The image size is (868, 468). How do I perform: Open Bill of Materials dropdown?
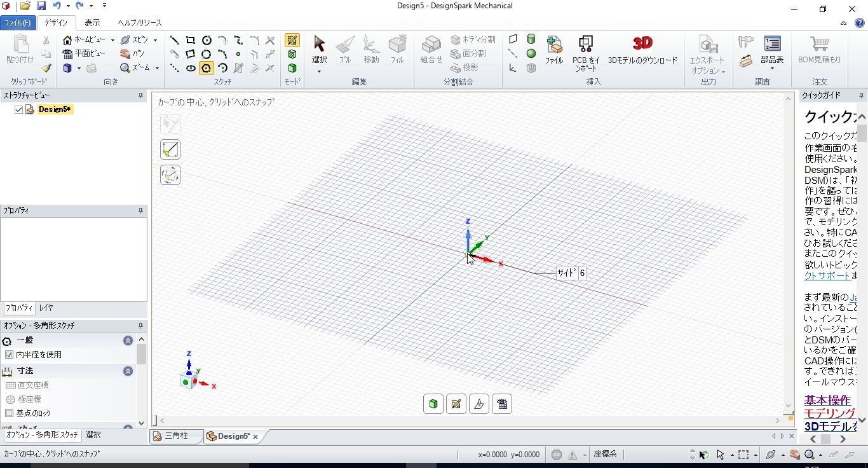click(x=772, y=69)
